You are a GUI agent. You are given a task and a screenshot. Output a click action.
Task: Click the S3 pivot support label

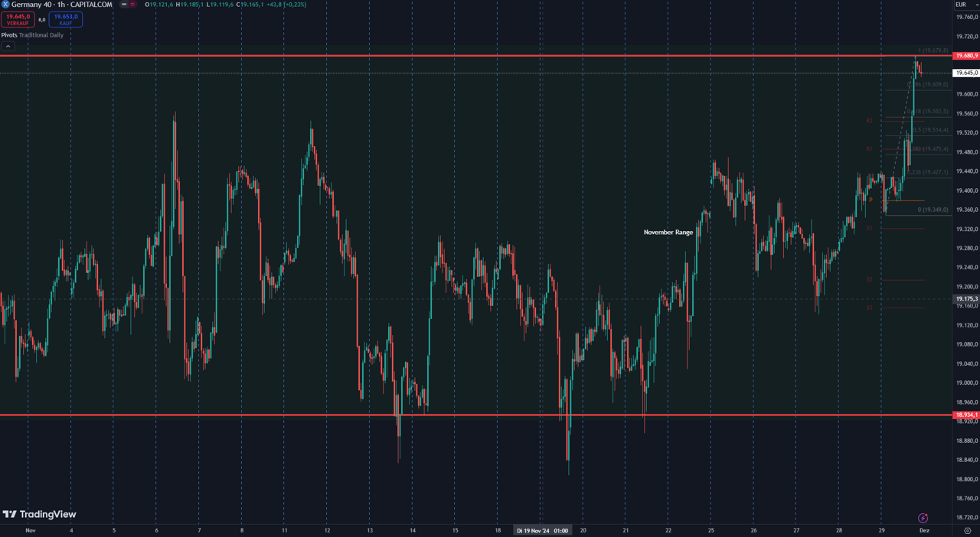click(x=869, y=308)
